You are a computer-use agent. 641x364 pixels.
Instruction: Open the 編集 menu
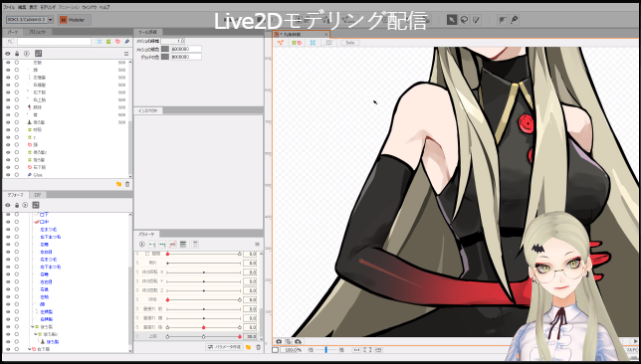coord(22,7)
